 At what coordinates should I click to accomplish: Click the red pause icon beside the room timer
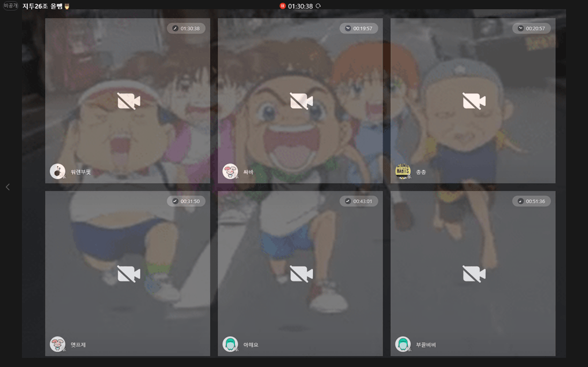282,6
